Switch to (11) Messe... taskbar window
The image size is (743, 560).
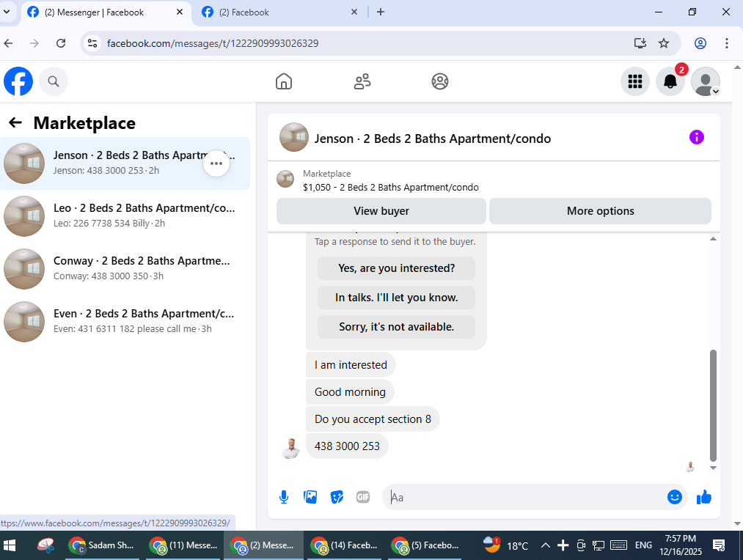pos(183,545)
